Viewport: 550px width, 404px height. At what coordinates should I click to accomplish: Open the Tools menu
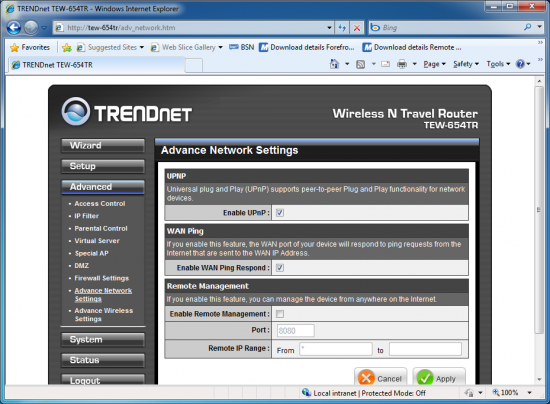498,64
